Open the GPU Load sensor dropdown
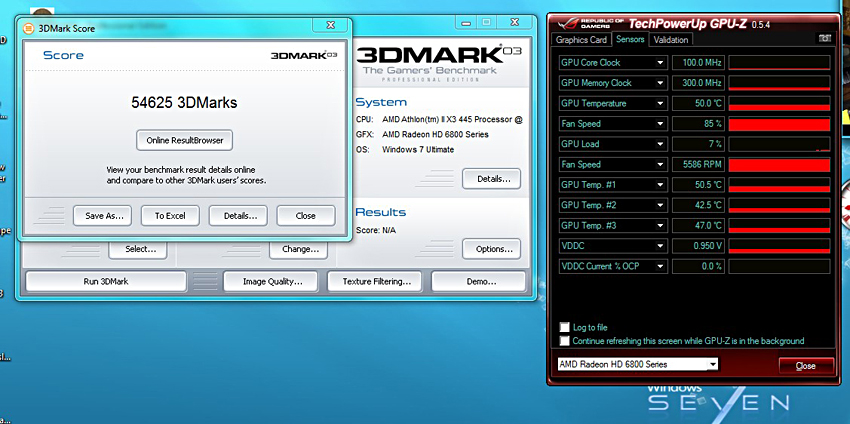The width and height of the screenshot is (850, 424). 660,144
